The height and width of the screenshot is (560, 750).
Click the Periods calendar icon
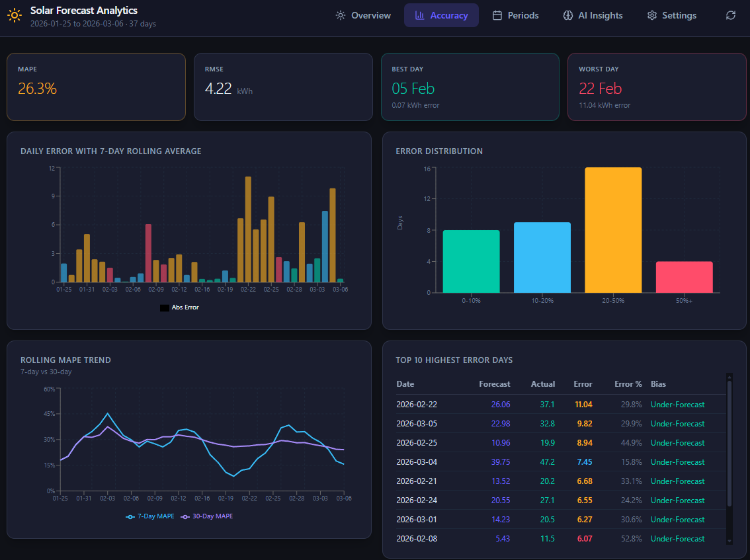pyautogui.click(x=497, y=15)
